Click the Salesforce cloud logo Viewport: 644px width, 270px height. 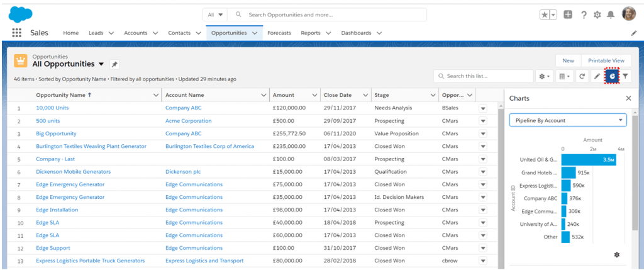click(x=21, y=14)
